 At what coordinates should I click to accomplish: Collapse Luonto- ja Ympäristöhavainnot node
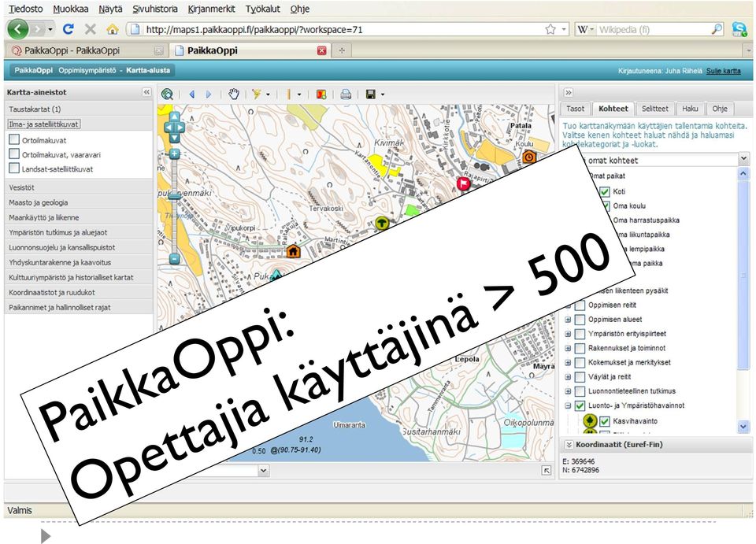coord(568,405)
